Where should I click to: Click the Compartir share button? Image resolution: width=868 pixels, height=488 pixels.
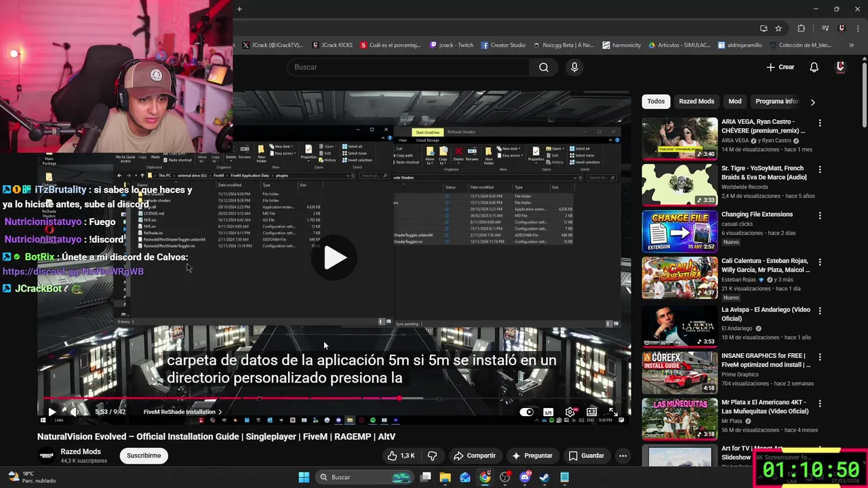pyautogui.click(x=475, y=455)
